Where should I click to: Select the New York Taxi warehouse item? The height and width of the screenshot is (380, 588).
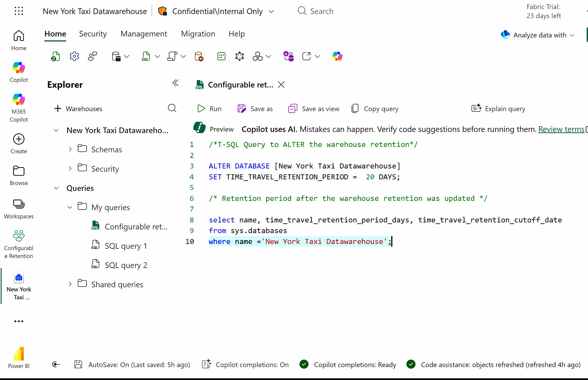point(19,286)
